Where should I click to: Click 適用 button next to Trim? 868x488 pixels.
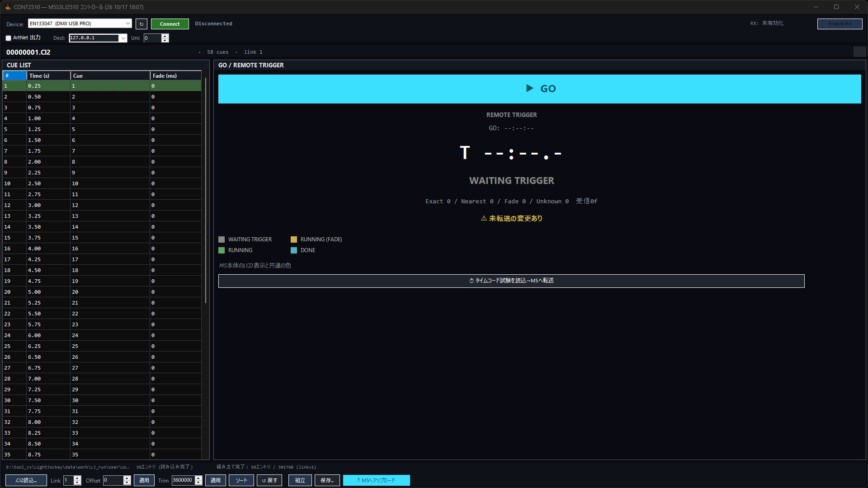[216, 480]
